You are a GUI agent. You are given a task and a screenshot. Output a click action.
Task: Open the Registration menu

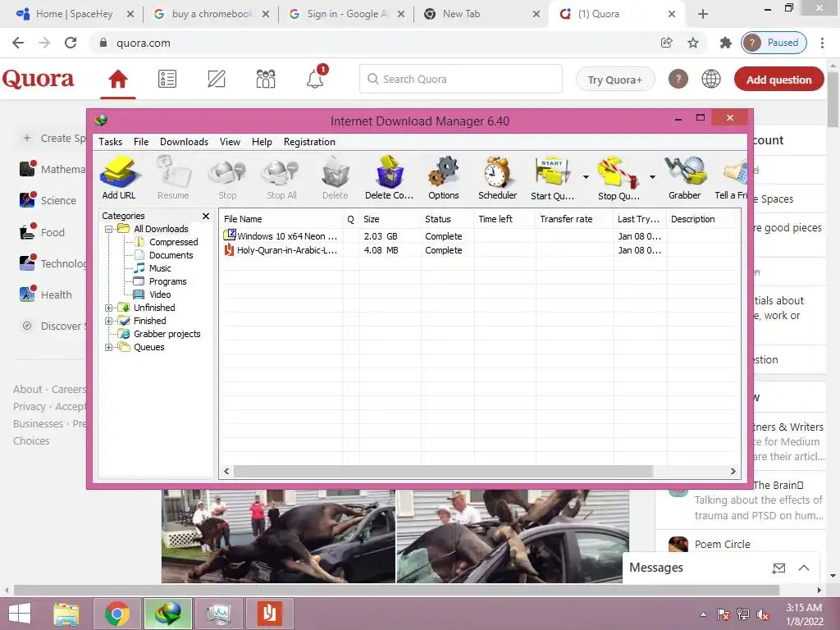[309, 142]
